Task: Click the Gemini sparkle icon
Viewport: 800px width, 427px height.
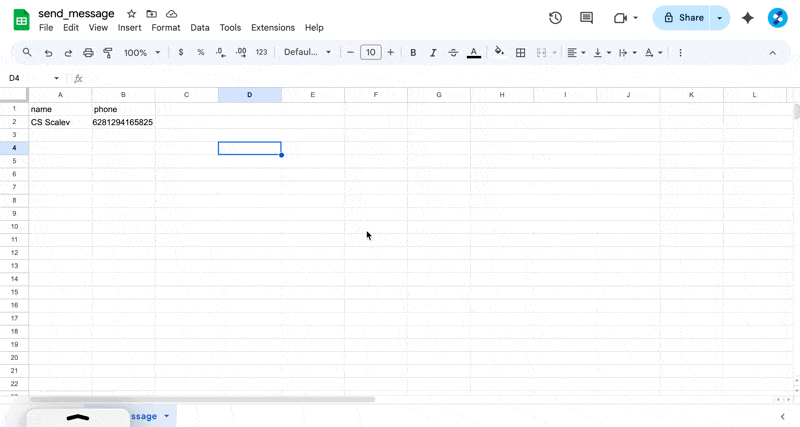Action: (747, 18)
